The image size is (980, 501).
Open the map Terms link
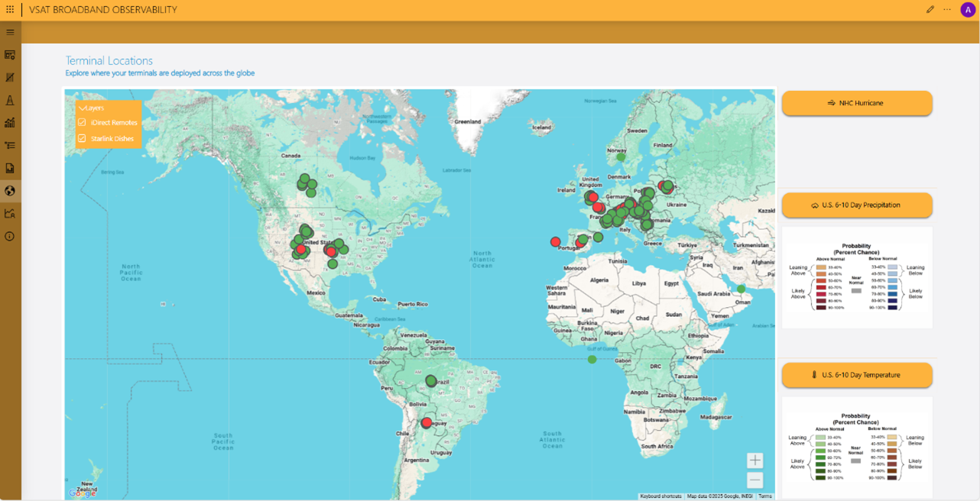(765, 496)
